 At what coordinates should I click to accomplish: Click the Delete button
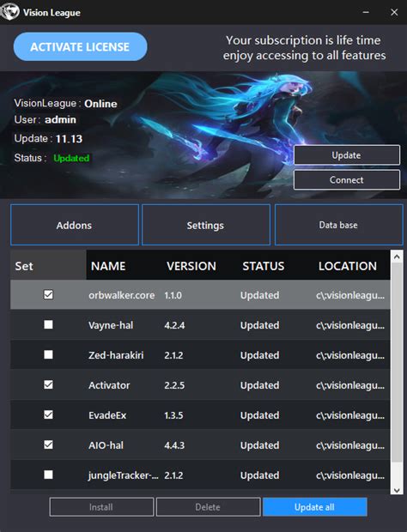point(208,507)
